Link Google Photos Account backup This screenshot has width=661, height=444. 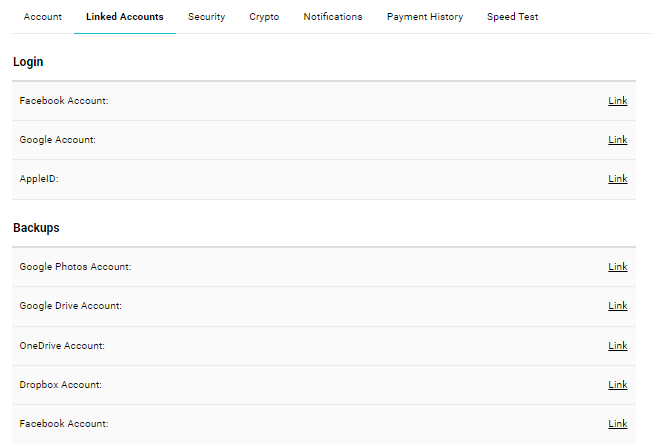[618, 267]
